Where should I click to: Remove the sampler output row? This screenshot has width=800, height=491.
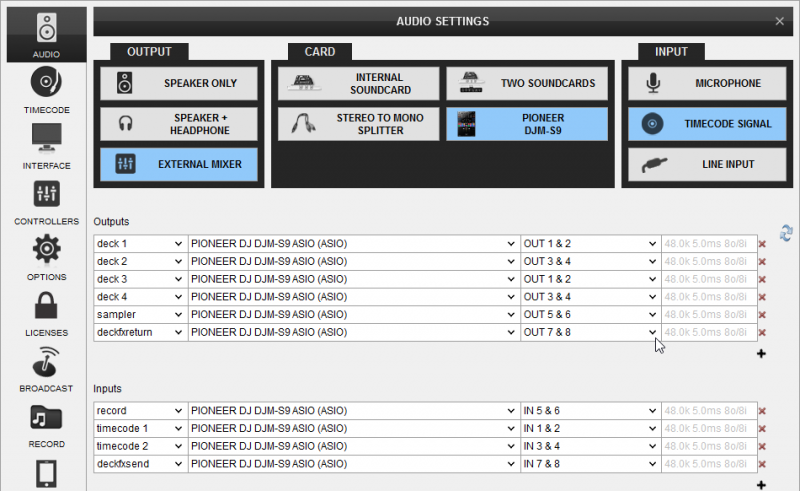[x=762, y=315]
